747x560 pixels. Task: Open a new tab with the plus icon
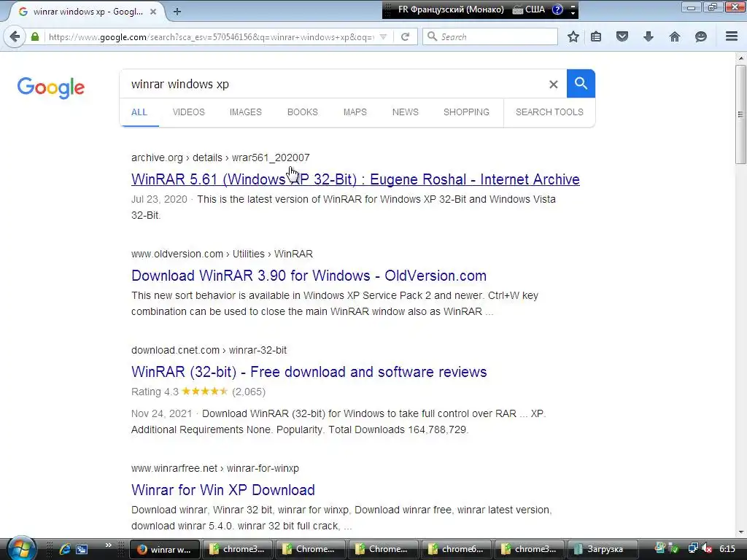pyautogui.click(x=177, y=12)
